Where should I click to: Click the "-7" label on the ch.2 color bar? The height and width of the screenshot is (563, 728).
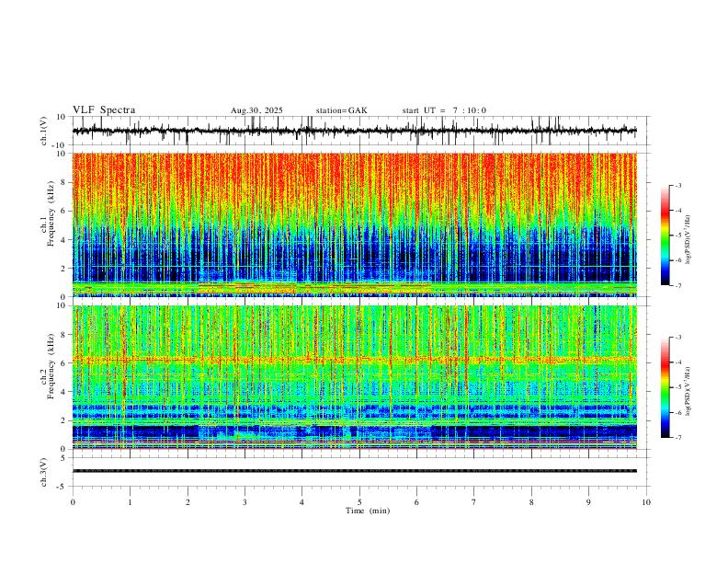click(678, 437)
